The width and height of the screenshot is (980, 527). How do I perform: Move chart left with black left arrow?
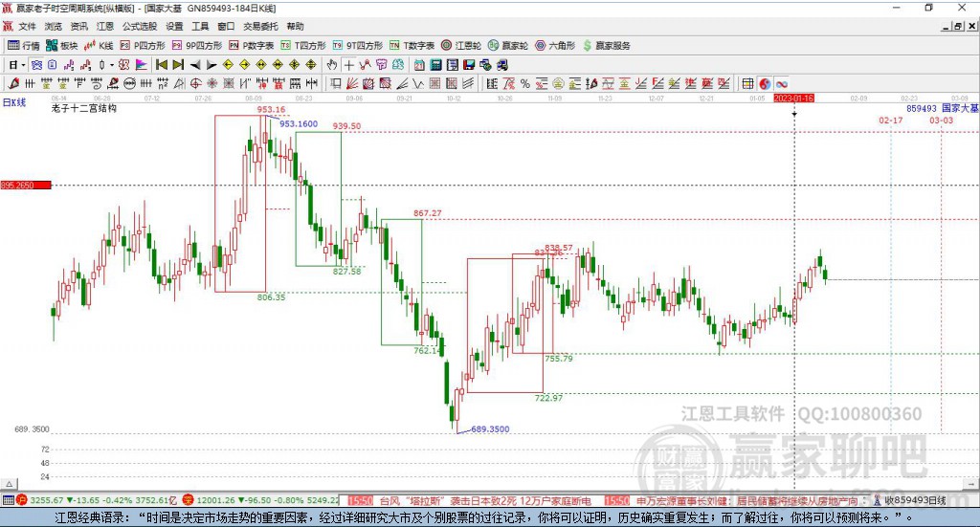pyautogui.click(x=195, y=65)
